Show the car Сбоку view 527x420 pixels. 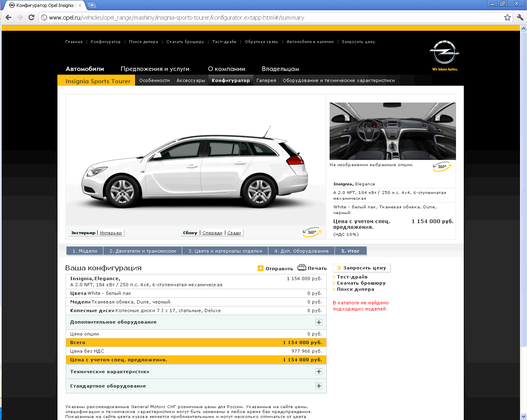click(190, 233)
